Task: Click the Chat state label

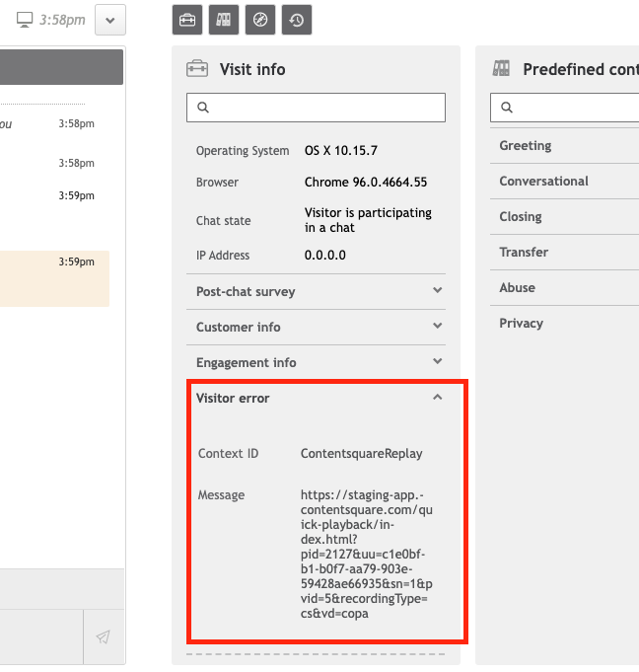Action: 223,221
